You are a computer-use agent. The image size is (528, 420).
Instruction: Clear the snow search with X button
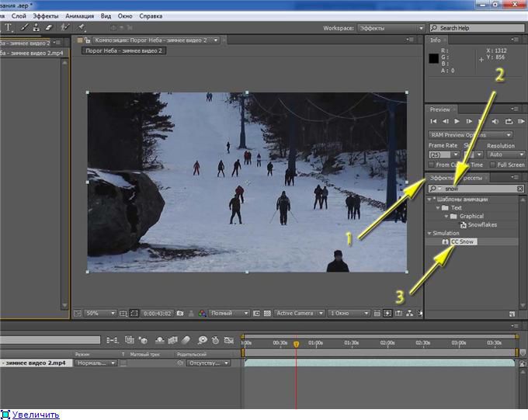click(x=520, y=189)
